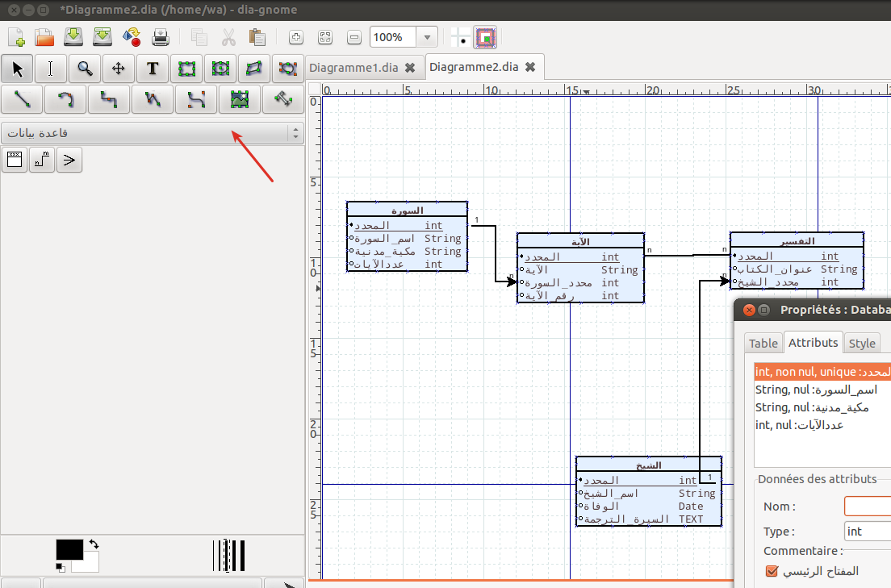Switch to the Diagramme1.dia tab
The width and height of the screenshot is (891, 588).
click(355, 68)
